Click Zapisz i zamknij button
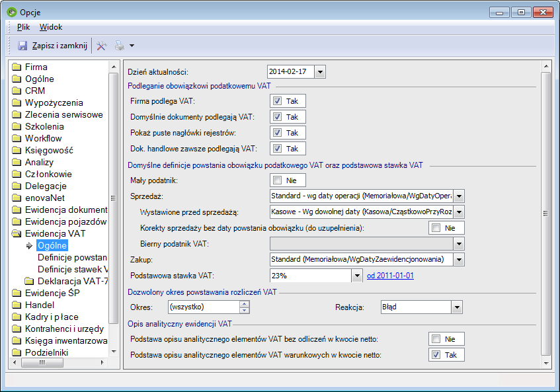 [x=52, y=46]
